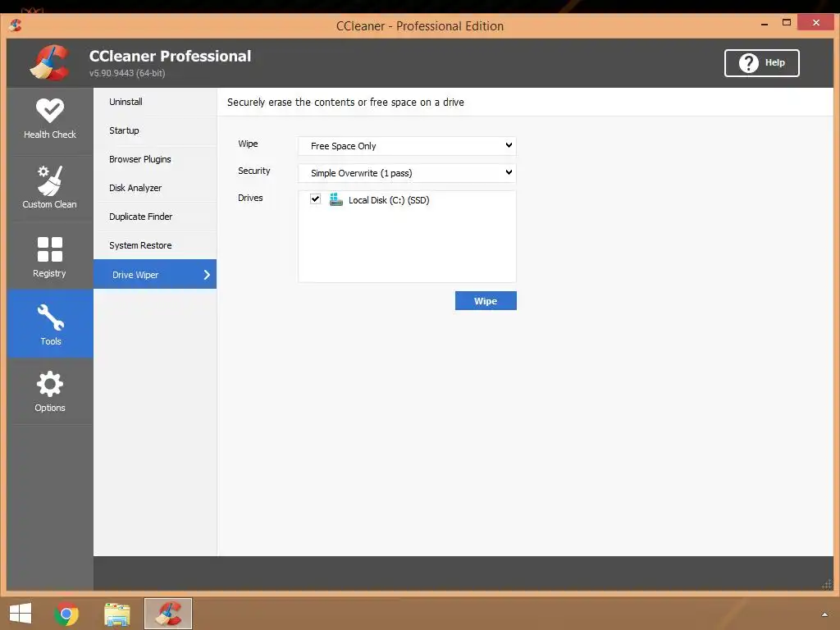
Task: Launch Chrome from the taskbar
Action: [x=66, y=614]
